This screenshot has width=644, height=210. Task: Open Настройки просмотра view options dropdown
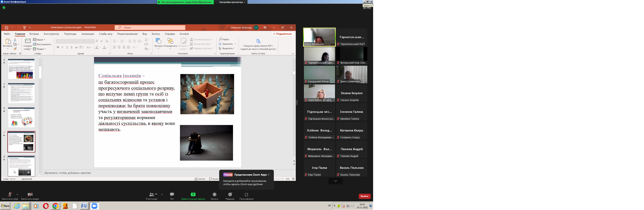click(232, 2)
